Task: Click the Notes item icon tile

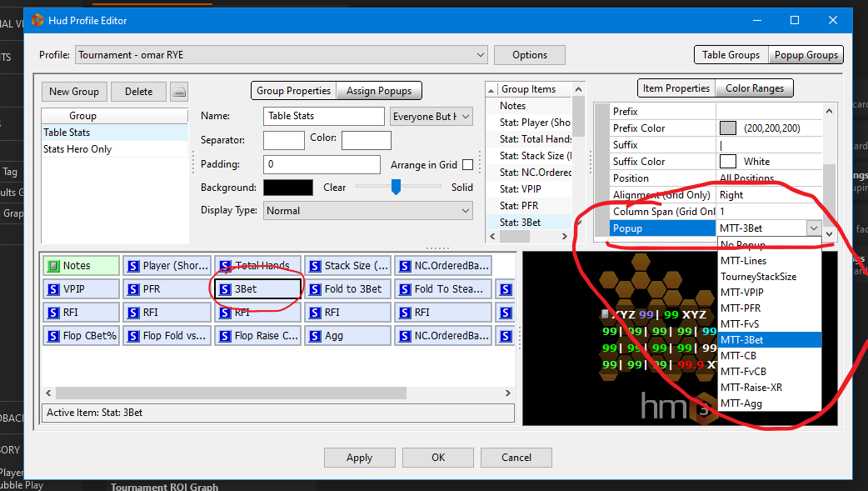Action: tap(81, 266)
